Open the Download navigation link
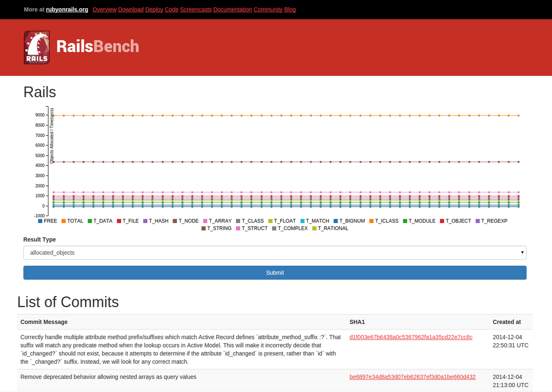 (x=131, y=9)
